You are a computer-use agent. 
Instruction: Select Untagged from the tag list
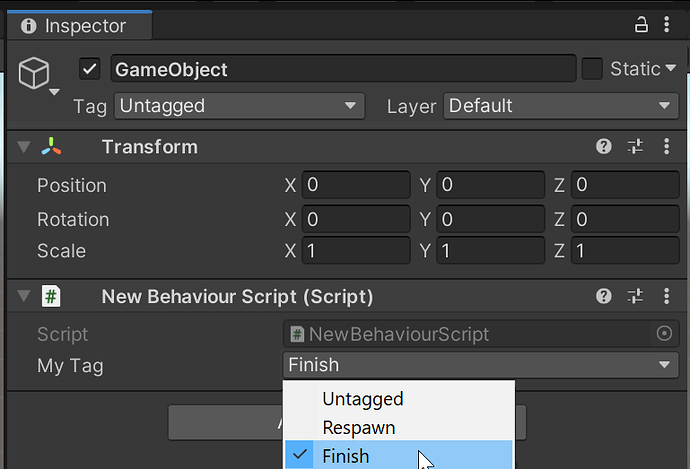point(362,399)
